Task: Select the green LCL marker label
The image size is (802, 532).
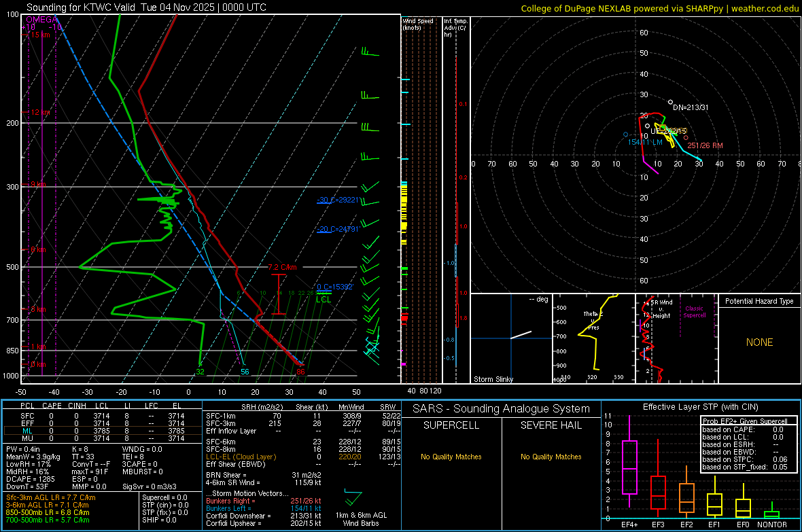Action: [x=324, y=300]
